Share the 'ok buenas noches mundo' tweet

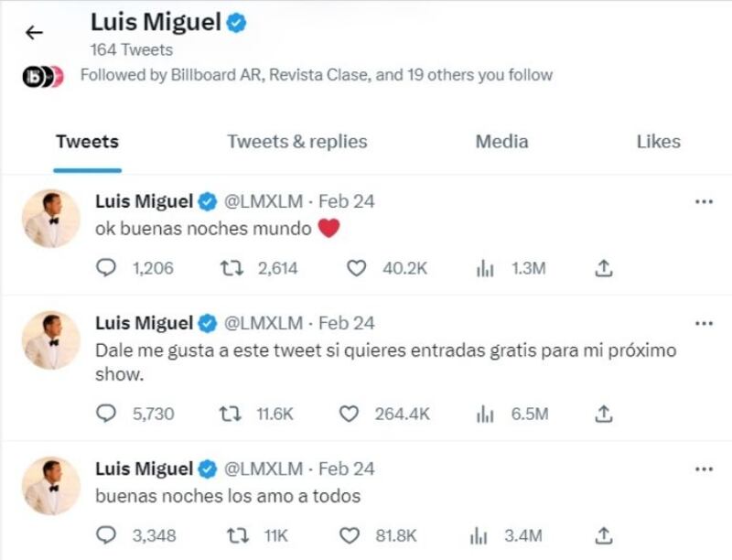pos(603,268)
